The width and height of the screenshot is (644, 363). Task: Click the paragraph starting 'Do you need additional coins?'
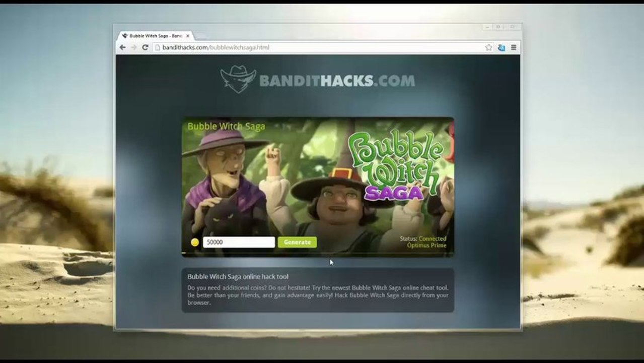pos(318,295)
